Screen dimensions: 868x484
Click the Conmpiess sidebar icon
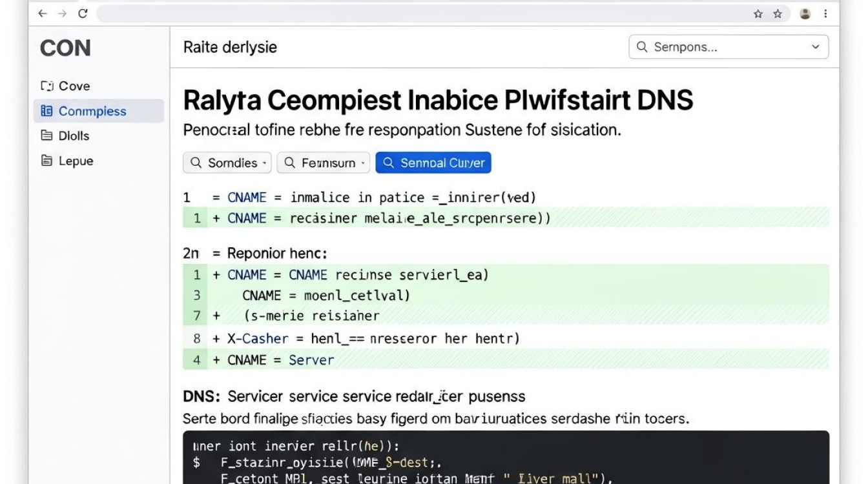(x=46, y=111)
